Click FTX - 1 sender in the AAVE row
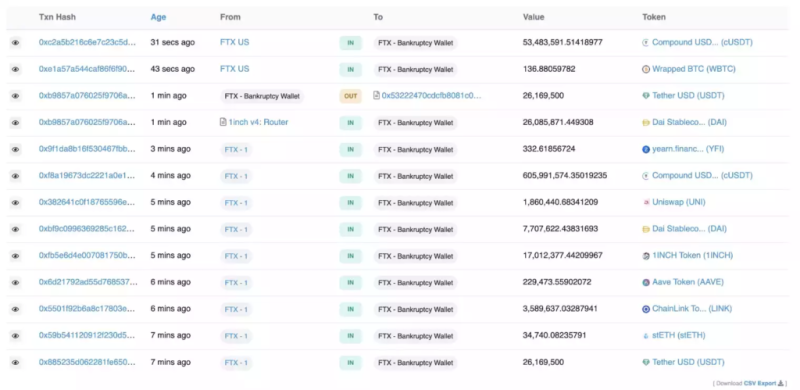The width and height of the screenshot is (800, 390). 236,282
